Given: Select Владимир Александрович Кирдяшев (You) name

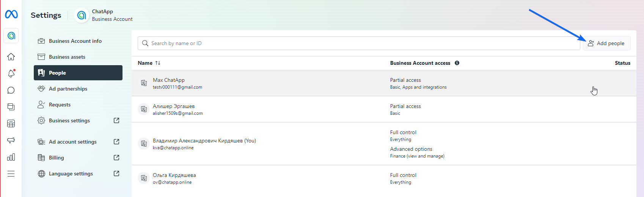Looking at the screenshot, I should tap(204, 141).
